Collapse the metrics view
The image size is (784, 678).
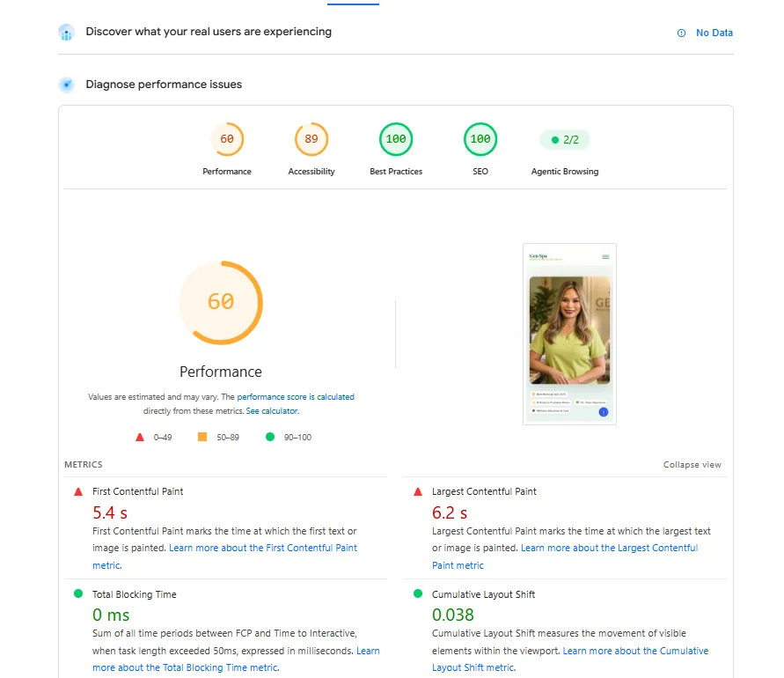point(692,465)
